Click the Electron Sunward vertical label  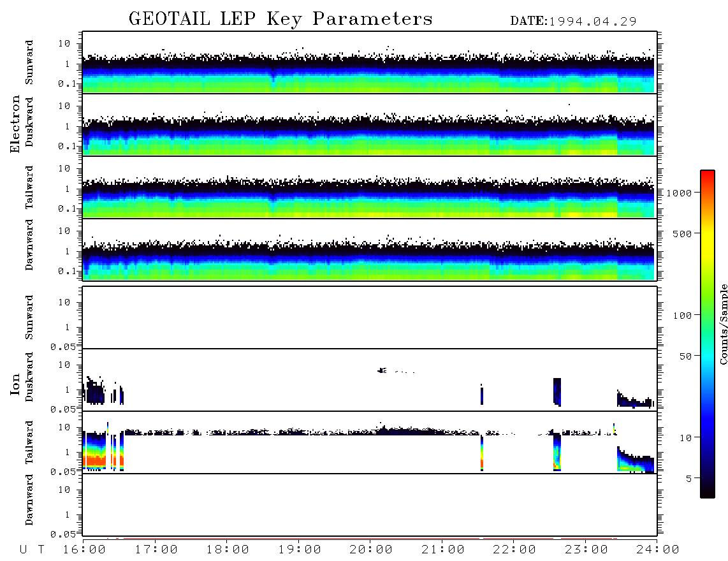pos(29,62)
